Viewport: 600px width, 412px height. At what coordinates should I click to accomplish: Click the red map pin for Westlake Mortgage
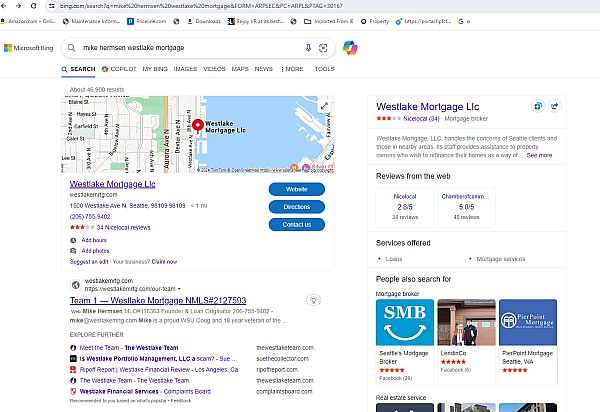coord(198,125)
